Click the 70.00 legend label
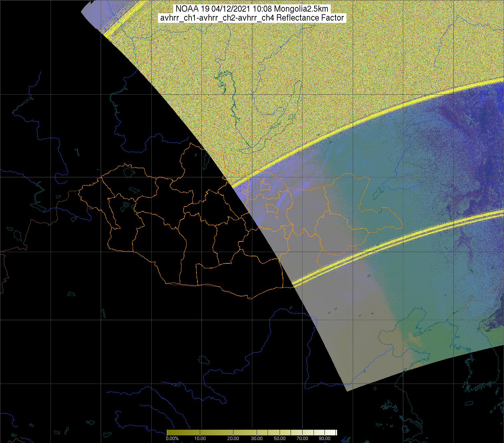 (302, 438)
